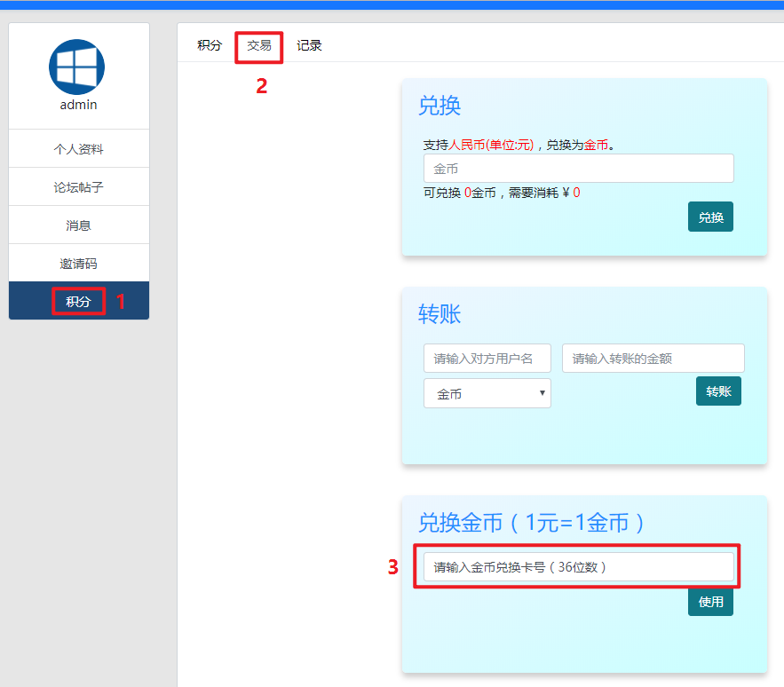The width and height of the screenshot is (784, 687).
Task: Click the 请输入转账的金额 field
Action: (653, 359)
